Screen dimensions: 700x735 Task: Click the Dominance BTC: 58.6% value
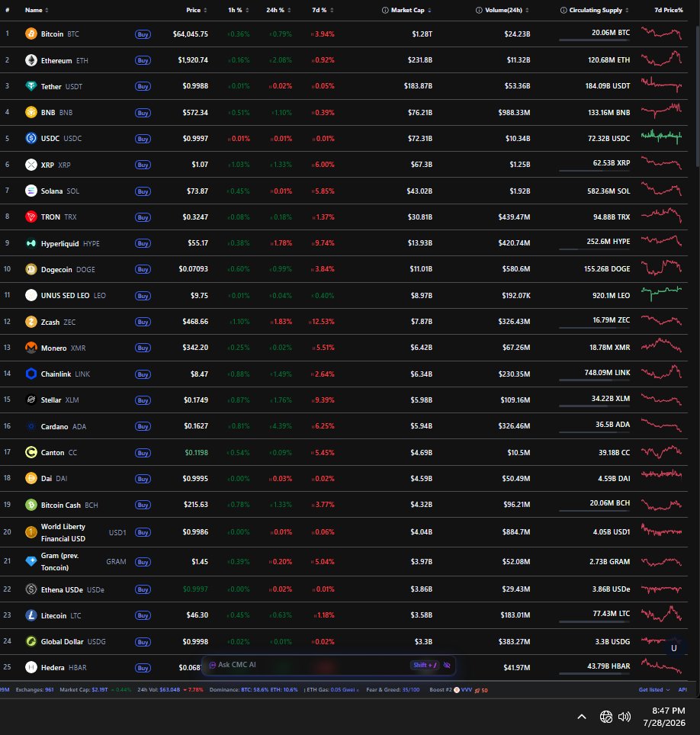pos(255,689)
